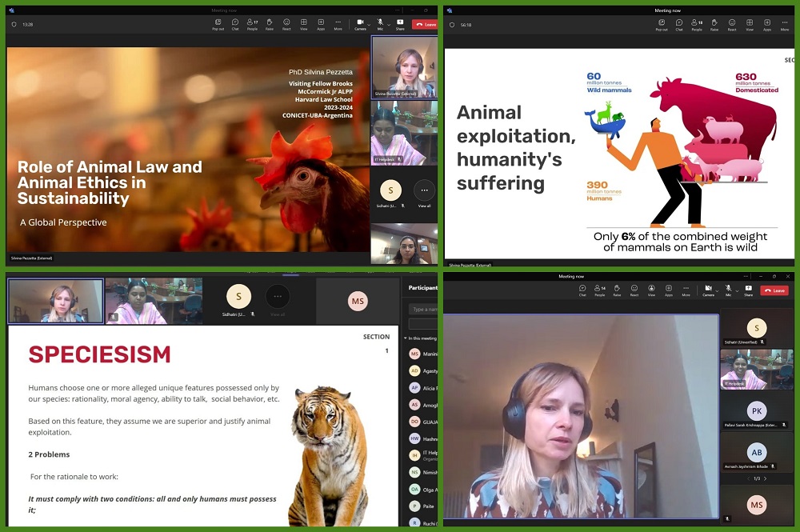This screenshot has height=532, width=800.
Task: Show People list showing 14 participants
Action: pyautogui.click(x=599, y=290)
